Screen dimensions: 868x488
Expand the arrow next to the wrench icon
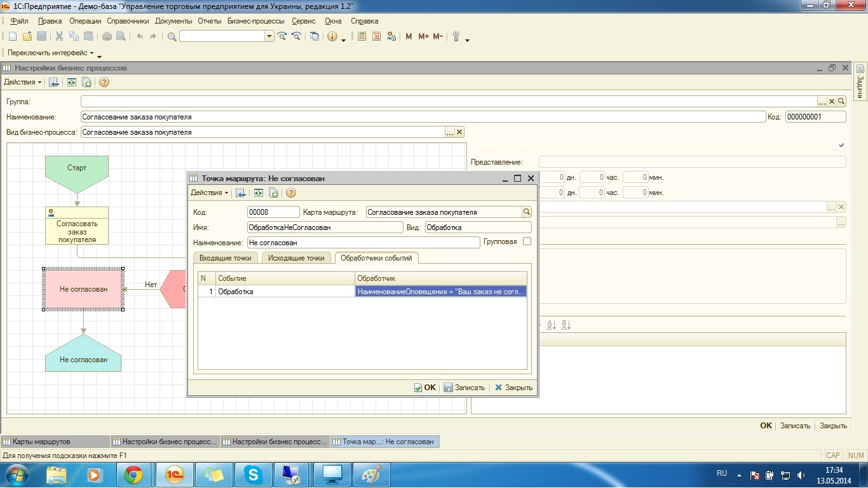pyautogui.click(x=467, y=39)
